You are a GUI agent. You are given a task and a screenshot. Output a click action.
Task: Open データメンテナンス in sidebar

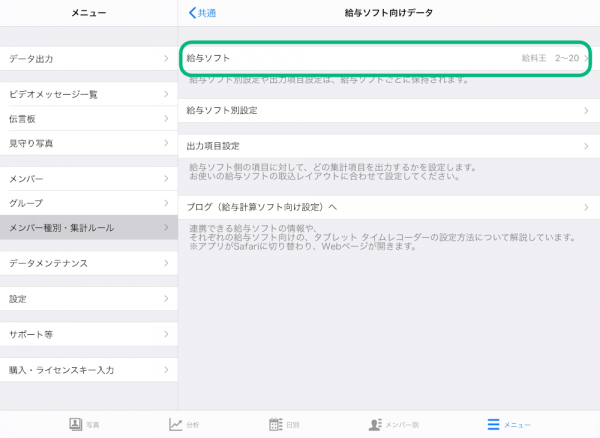(88, 263)
